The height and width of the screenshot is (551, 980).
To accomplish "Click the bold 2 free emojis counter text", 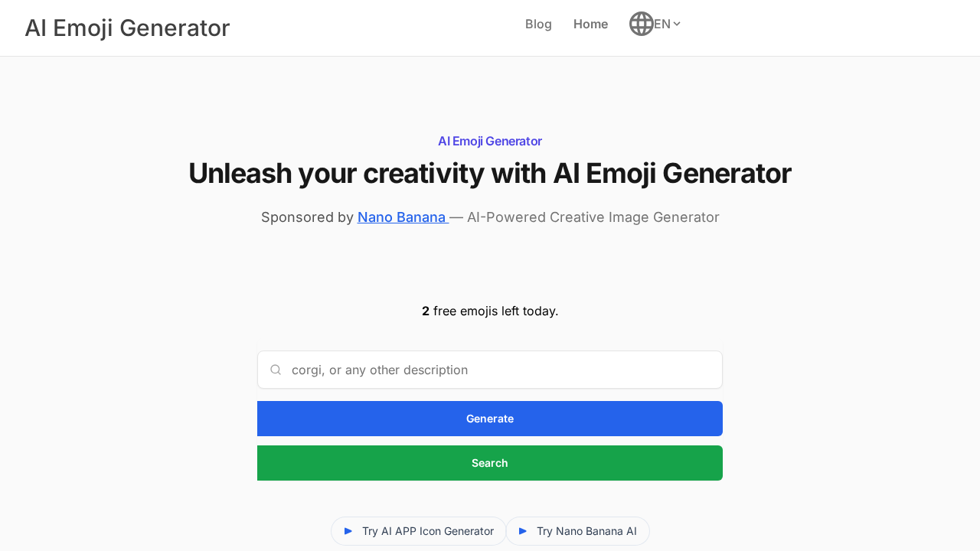I will click(426, 311).
